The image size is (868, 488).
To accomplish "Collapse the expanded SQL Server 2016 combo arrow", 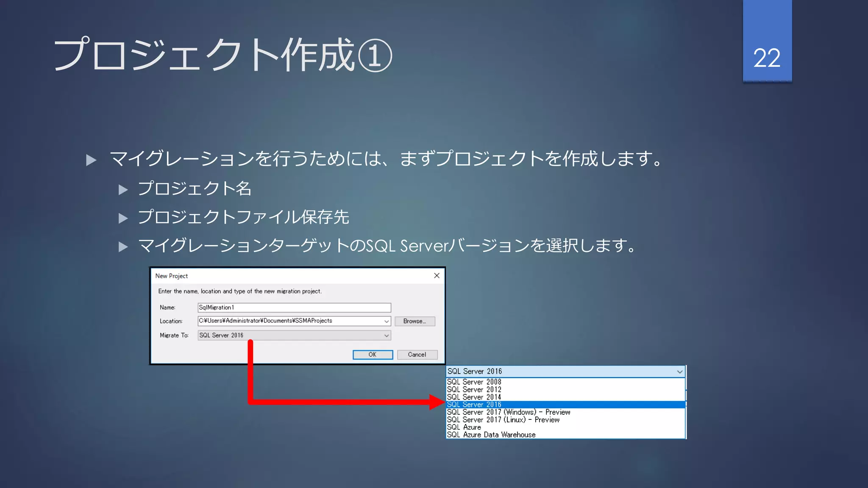I will [x=679, y=372].
